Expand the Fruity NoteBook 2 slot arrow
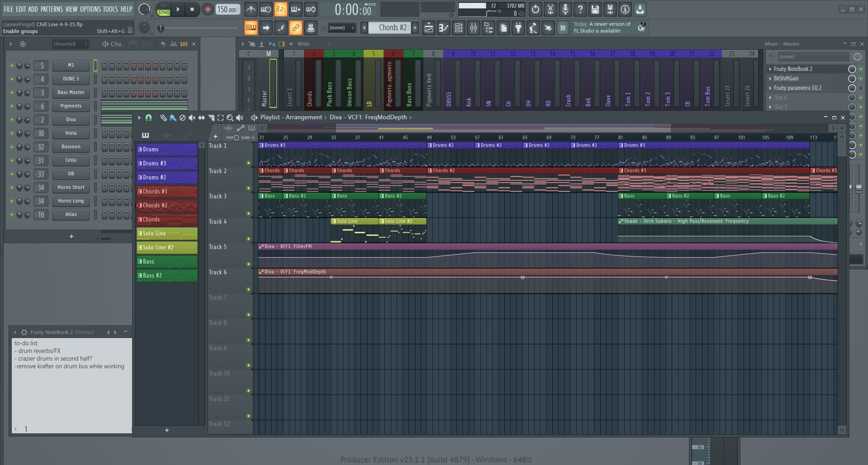Screen dimensions: 868x465 pyautogui.click(x=770, y=69)
